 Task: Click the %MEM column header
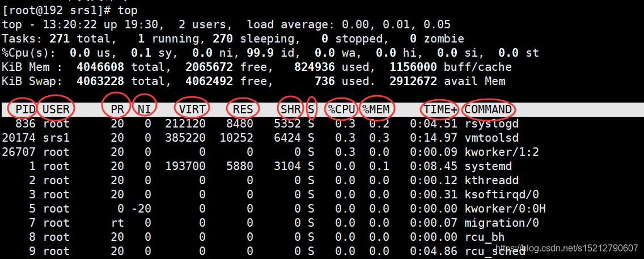pyautogui.click(x=375, y=109)
